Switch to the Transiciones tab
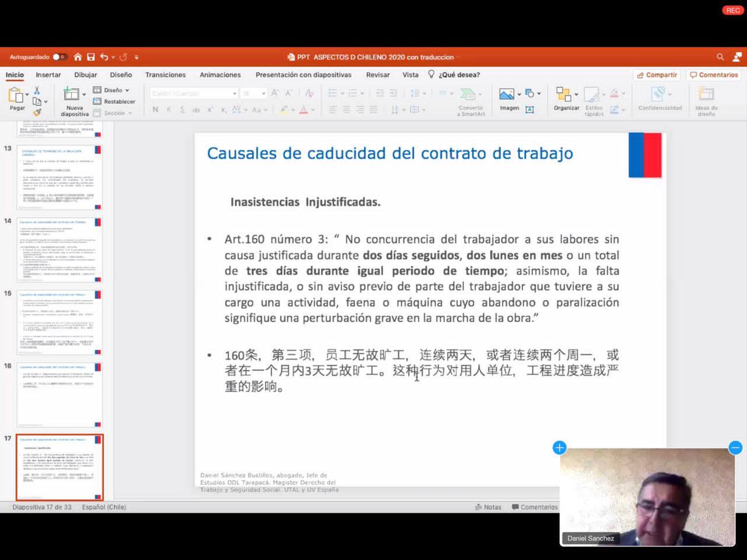Screen dimensions: 747x560 click(165, 75)
